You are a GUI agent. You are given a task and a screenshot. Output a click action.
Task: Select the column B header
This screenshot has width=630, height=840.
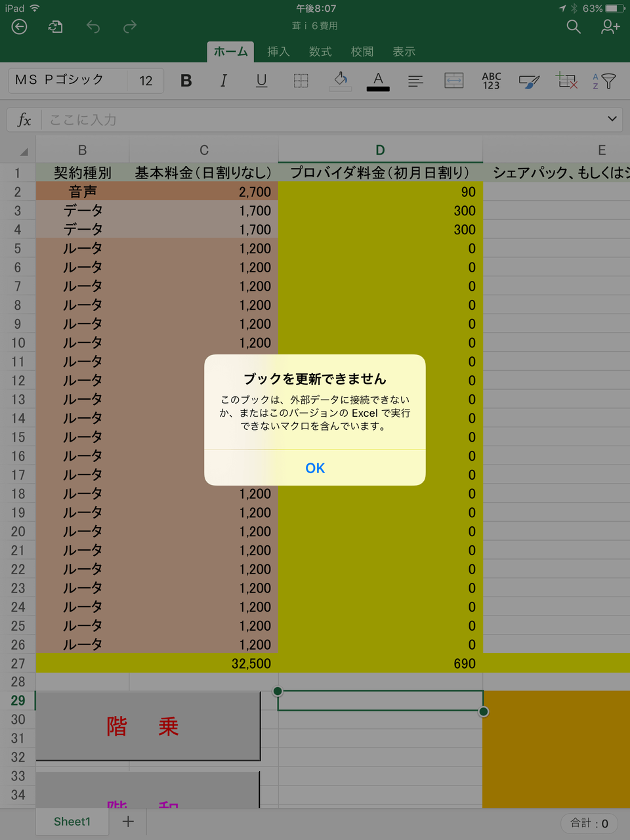coord(83,150)
